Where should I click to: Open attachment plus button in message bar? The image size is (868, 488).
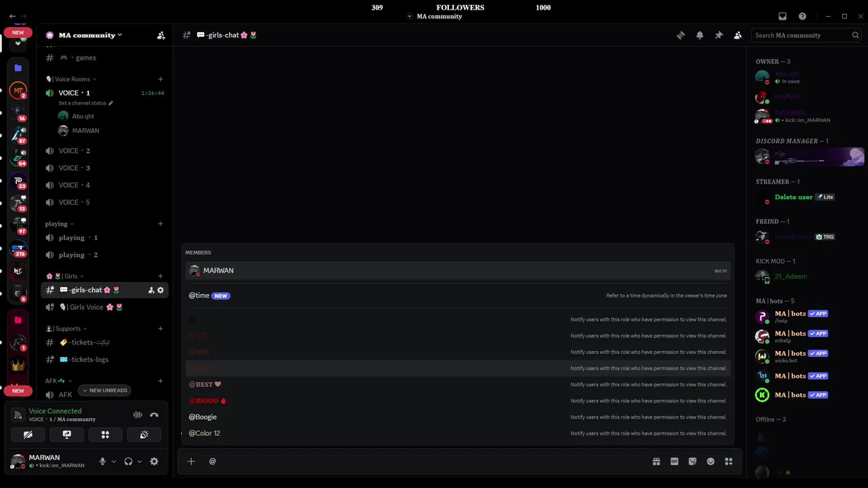click(x=191, y=462)
